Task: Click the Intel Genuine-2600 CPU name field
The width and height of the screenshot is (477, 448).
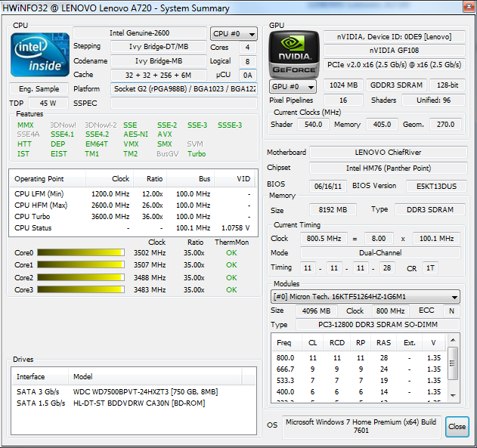Action: pos(139,34)
